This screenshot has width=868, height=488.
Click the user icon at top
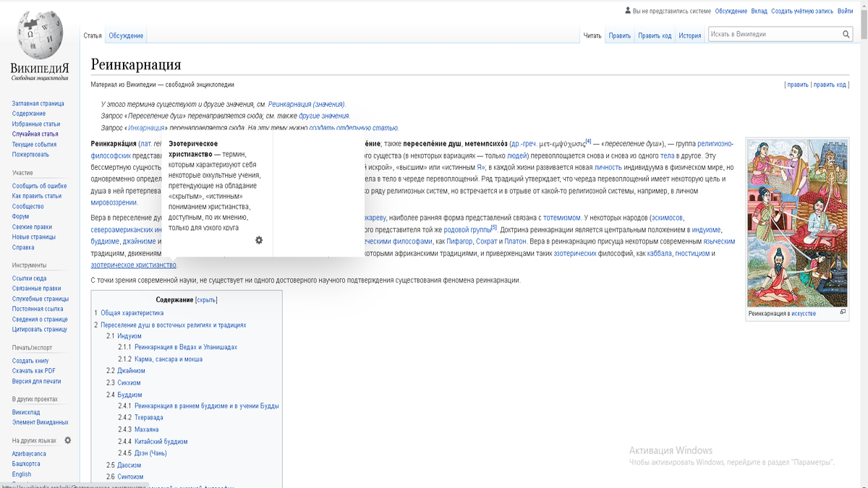(x=627, y=11)
